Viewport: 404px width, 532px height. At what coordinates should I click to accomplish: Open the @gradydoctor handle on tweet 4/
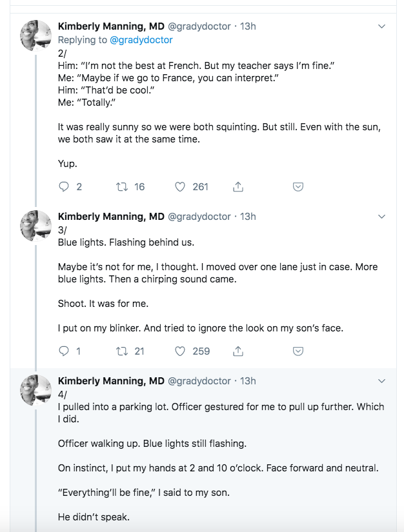tap(199, 381)
